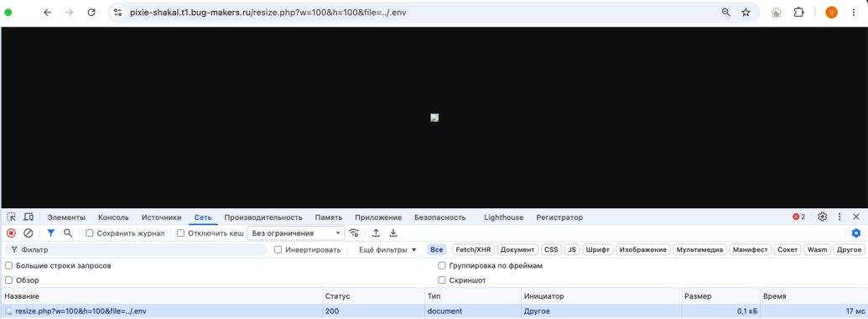Show the 2 errors indicator
This screenshot has width=868, height=319.
798,217
